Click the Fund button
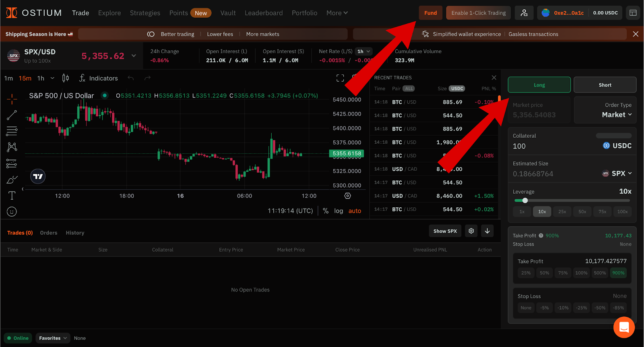This screenshot has width=644, height=347. coord(431,13)
